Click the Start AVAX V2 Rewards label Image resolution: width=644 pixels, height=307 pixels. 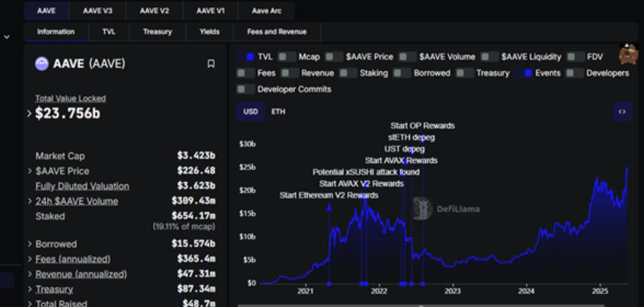tap(361, 184)
